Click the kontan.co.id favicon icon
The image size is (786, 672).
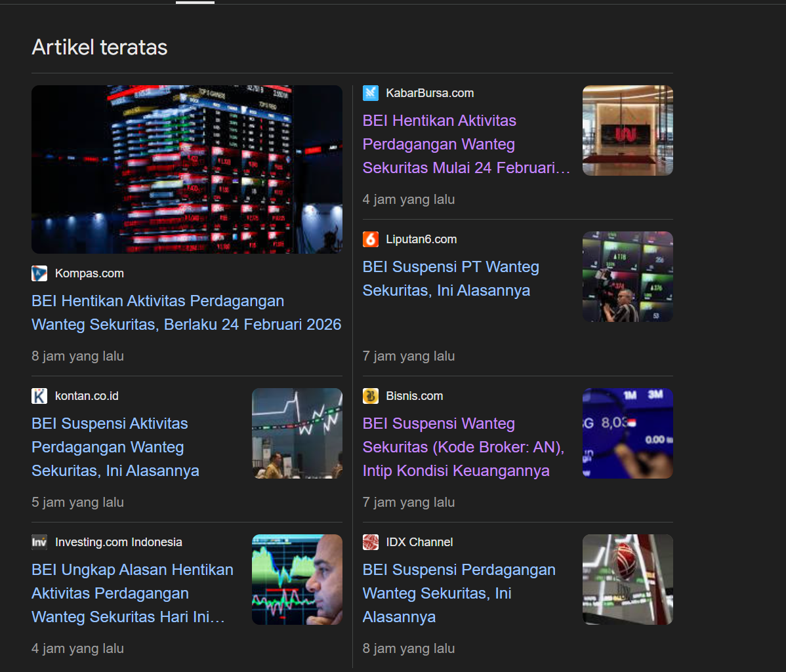click(39, 396)
